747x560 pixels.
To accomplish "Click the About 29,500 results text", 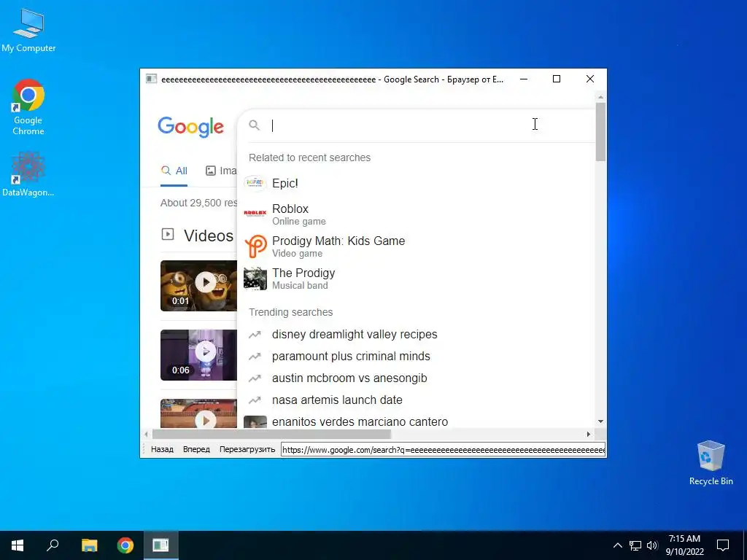I will coord(198,203).
